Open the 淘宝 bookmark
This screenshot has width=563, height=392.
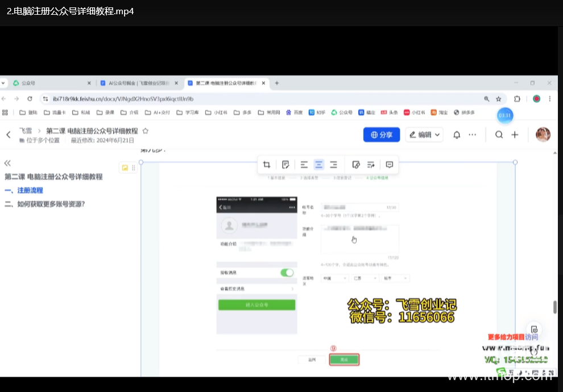(x=440, y=113)
